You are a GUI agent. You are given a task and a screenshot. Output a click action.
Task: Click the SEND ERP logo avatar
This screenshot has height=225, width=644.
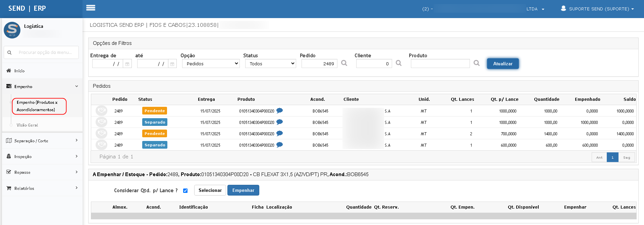tap(12, 30)
